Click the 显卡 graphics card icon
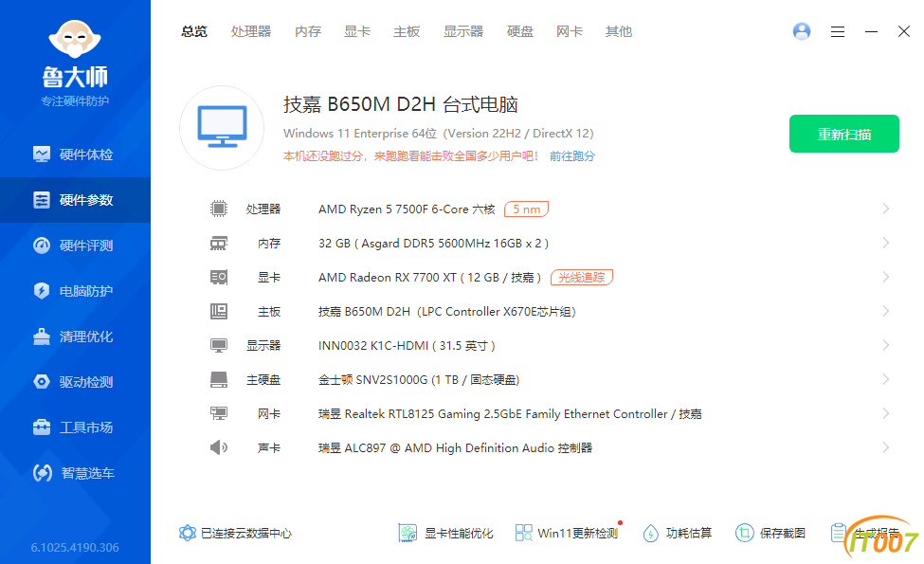The image size is (924, 564). point(219,277)
